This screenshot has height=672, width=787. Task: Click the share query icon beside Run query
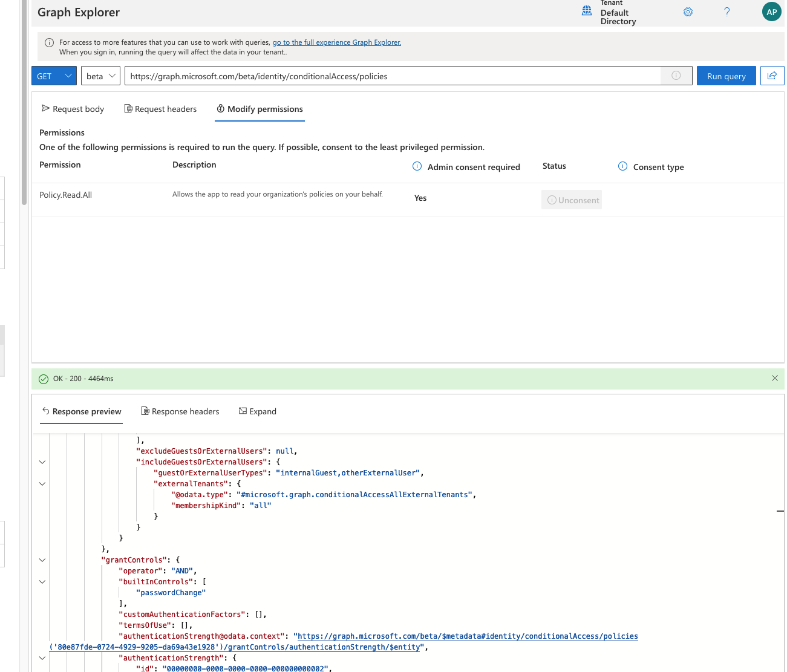coord(772,76)
